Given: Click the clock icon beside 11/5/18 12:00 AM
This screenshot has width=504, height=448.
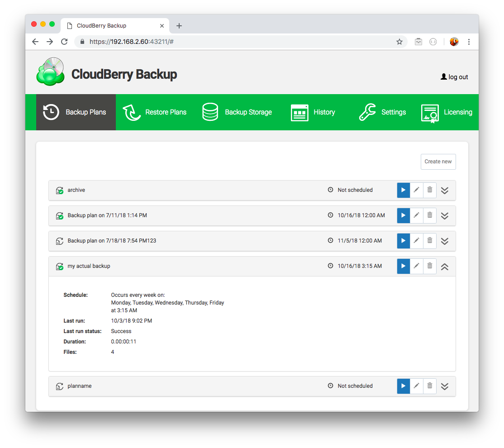Looking at the screenshot, I should 330,240.
